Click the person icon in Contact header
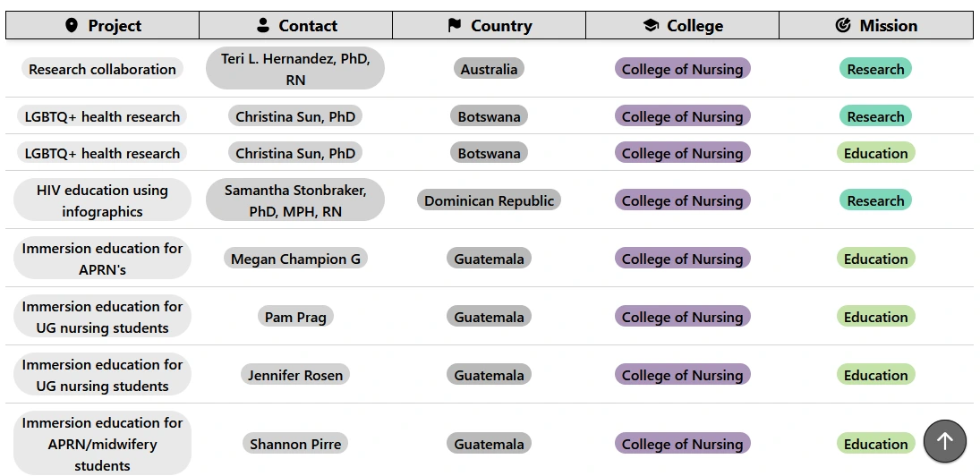980x476 pixels. pyautogui.click(x=262, y=26)
